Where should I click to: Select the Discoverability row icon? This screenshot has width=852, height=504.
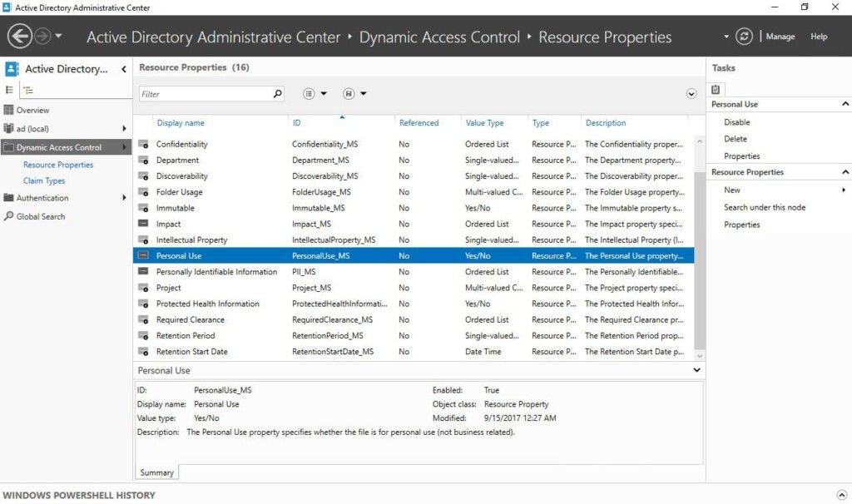coord(143,176)
